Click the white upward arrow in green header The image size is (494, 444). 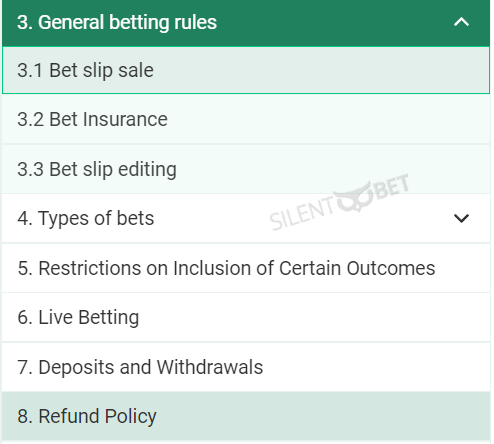point(461,22)
